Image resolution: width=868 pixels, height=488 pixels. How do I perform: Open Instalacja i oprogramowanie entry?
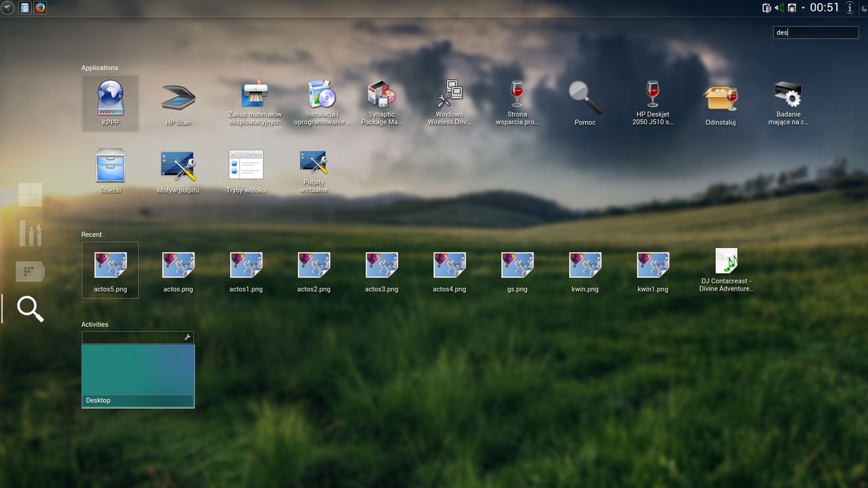pos(322,103)
